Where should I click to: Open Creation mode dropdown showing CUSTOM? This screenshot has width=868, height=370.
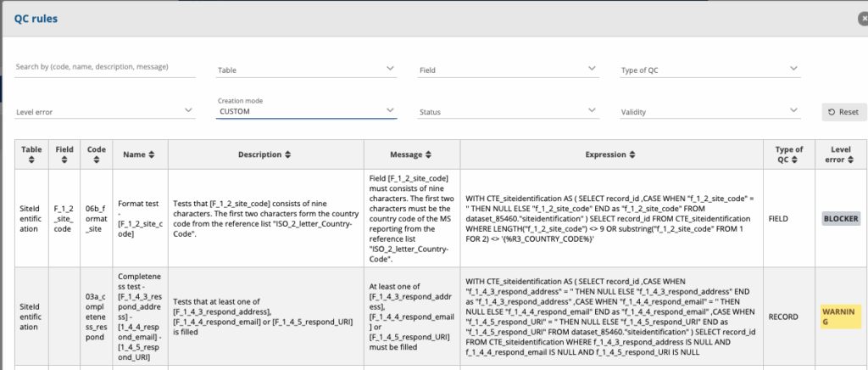click(x=306, y=110)
